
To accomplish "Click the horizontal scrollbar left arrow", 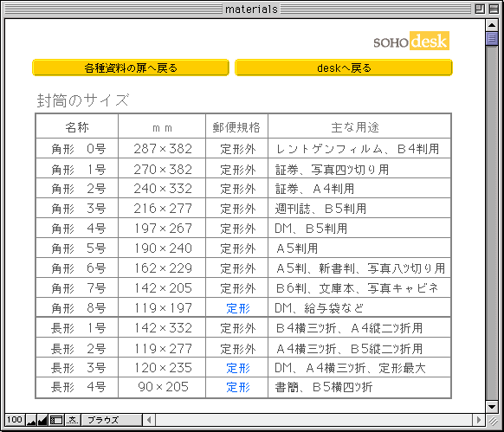I will coord(149,420).
